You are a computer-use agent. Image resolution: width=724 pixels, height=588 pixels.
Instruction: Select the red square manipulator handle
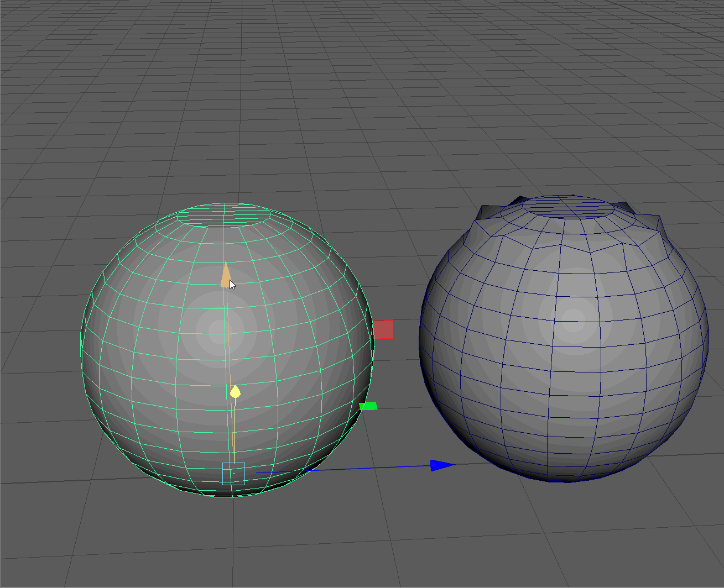[383, 329]
